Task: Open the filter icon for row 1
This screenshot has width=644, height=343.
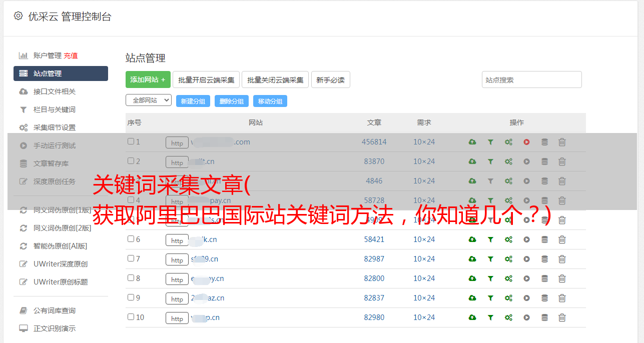Action: [x=490, y=142]
